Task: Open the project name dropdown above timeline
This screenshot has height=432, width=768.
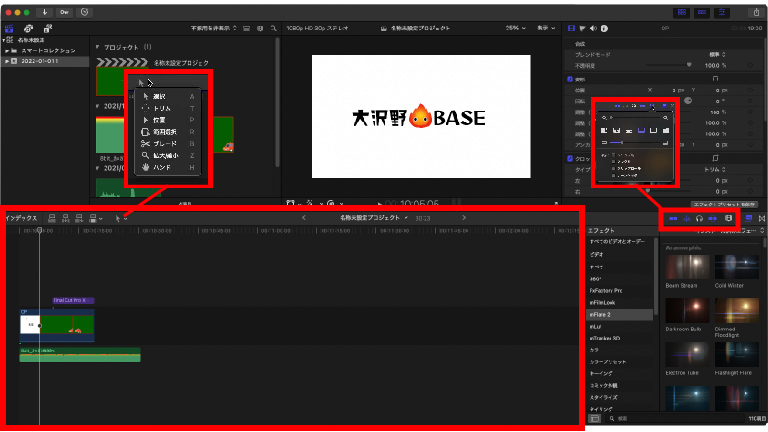Action: (374, 217)
